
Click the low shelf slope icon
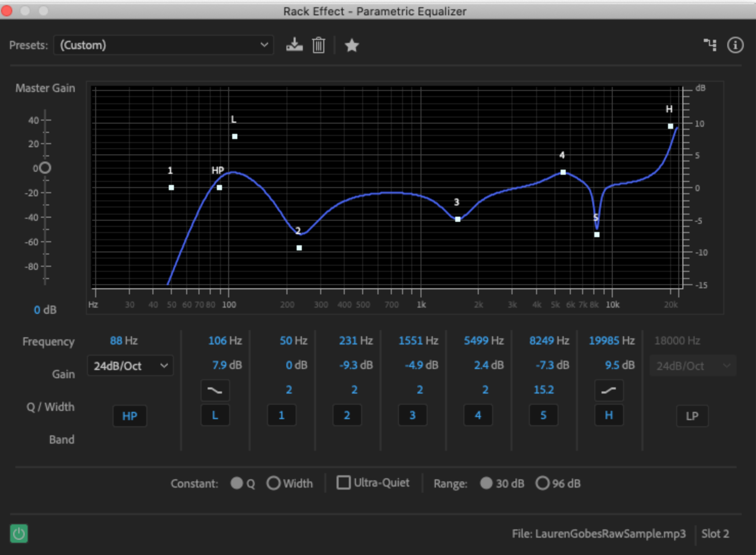click(215, 390)
